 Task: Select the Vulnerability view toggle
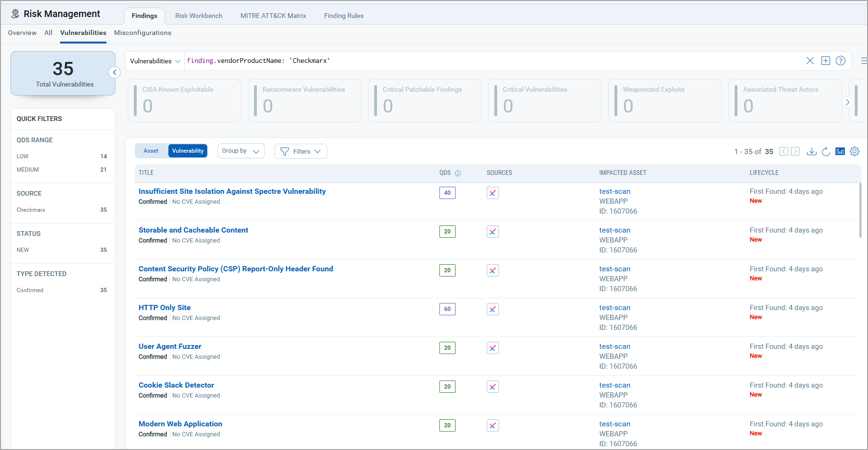[188, 151]
